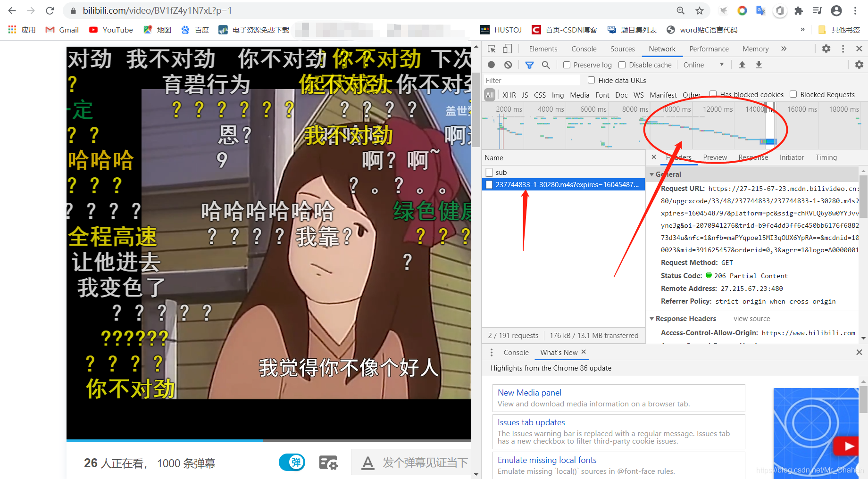Open New Media panel link

tap(529, 392)
